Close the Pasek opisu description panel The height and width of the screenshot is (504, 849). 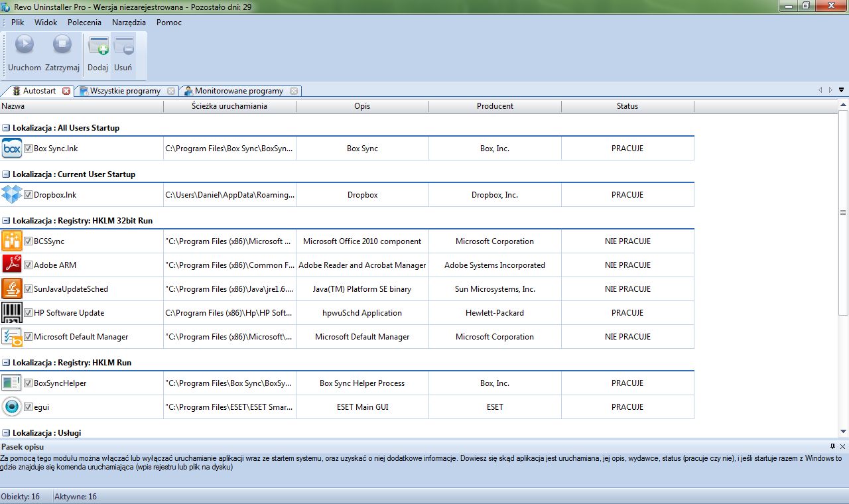coord(842,447)
